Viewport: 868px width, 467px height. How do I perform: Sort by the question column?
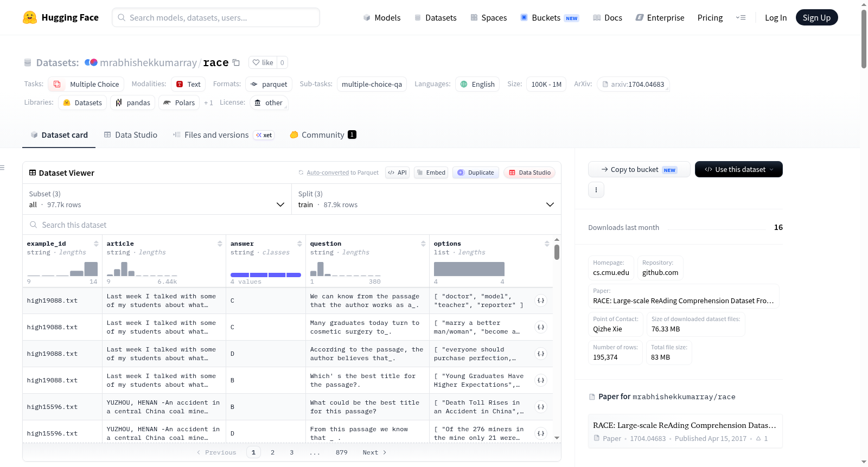[x=423, y=244]
